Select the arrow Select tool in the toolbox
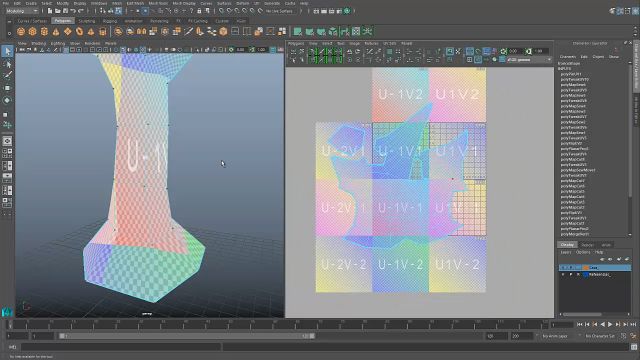Screen dimensions: 640x360 [7, 51]
